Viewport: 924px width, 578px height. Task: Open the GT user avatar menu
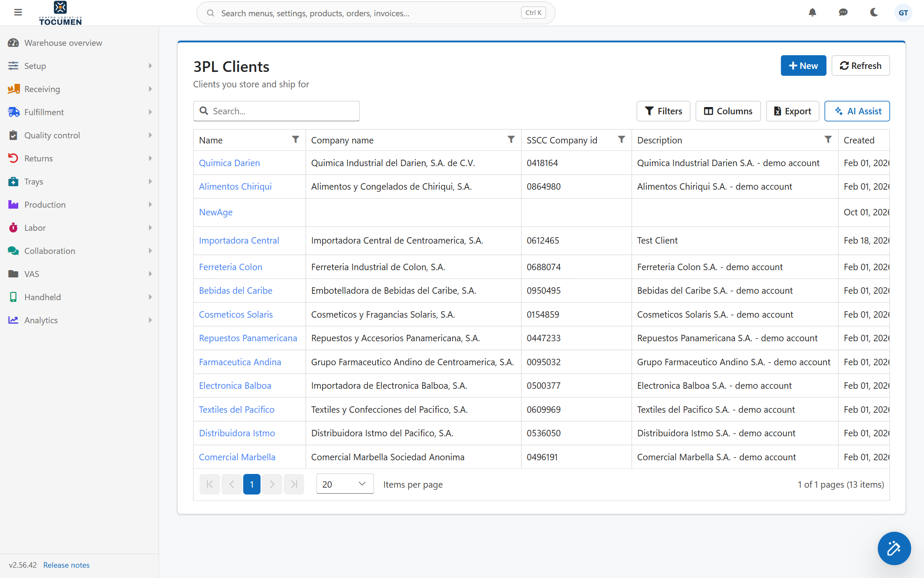[x=903, y=13]
